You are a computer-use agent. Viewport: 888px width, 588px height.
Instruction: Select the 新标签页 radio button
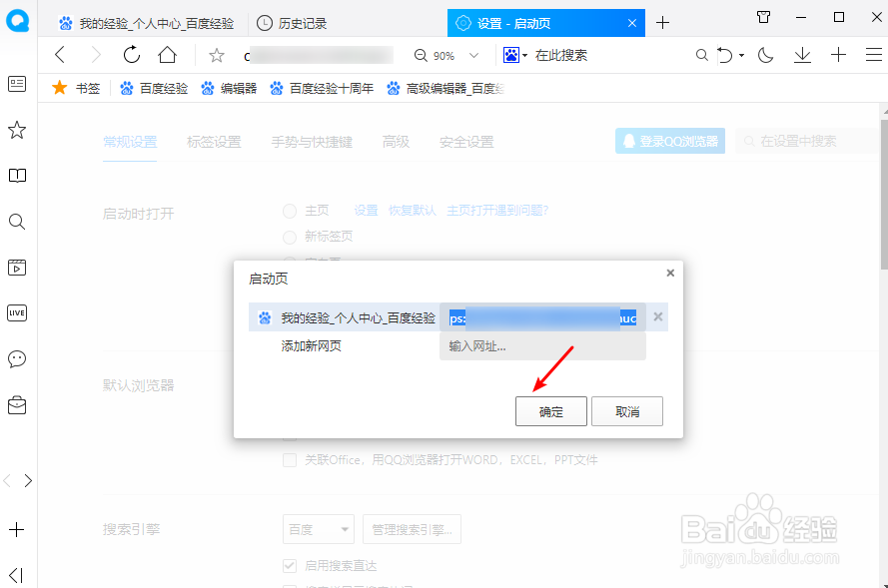point(289,237)
